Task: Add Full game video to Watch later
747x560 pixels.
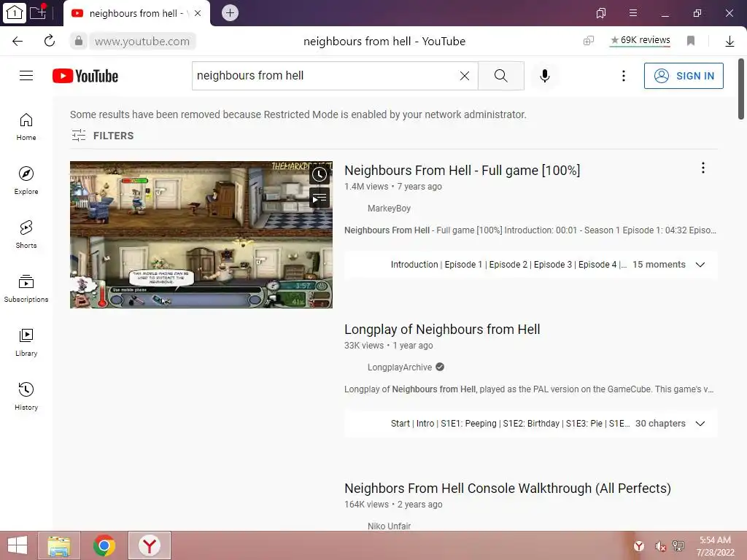Action: tap(320, 174)
